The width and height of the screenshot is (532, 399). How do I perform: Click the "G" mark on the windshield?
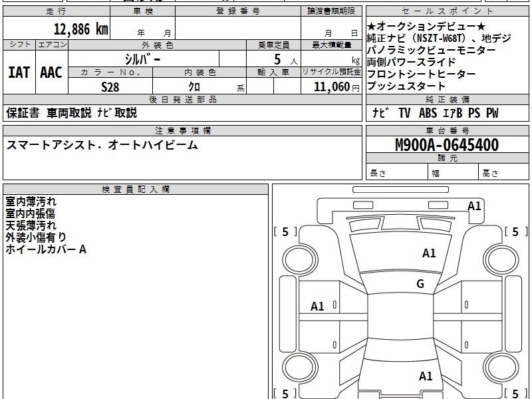pos(420,284)
